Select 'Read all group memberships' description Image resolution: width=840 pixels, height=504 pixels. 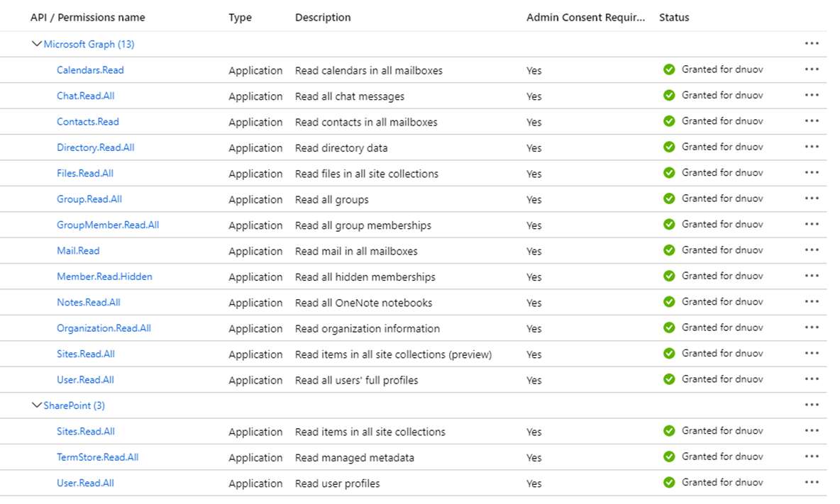[x=363, y=225]
